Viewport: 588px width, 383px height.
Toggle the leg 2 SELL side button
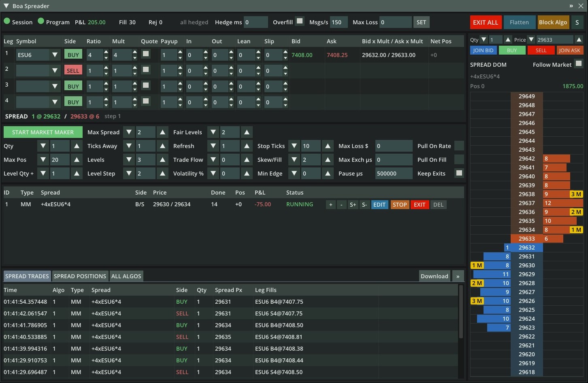73,70
